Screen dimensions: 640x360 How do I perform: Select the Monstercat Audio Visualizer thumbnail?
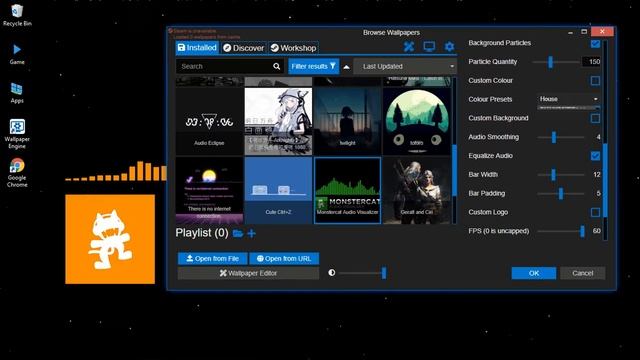coord(347,191)
